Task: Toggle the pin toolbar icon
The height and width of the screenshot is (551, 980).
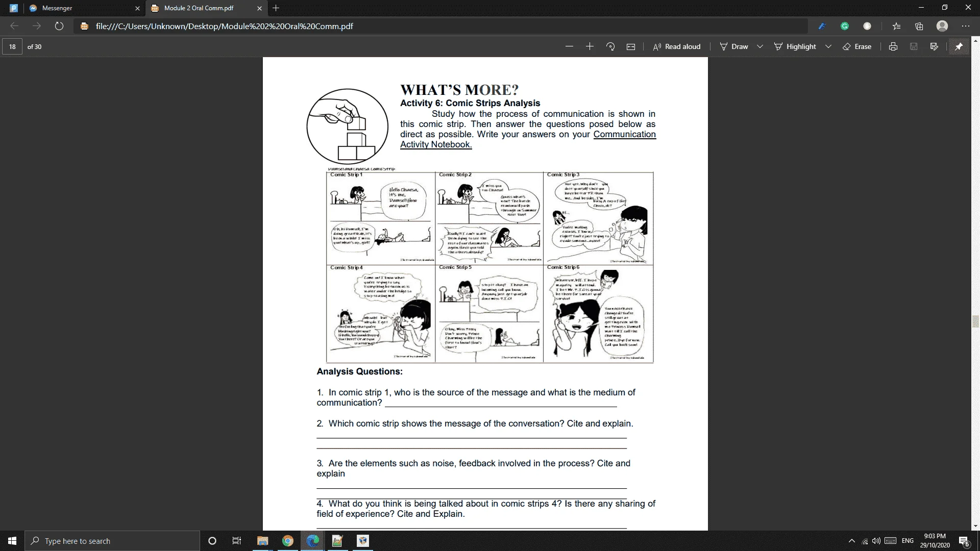Action: point(959,46)
